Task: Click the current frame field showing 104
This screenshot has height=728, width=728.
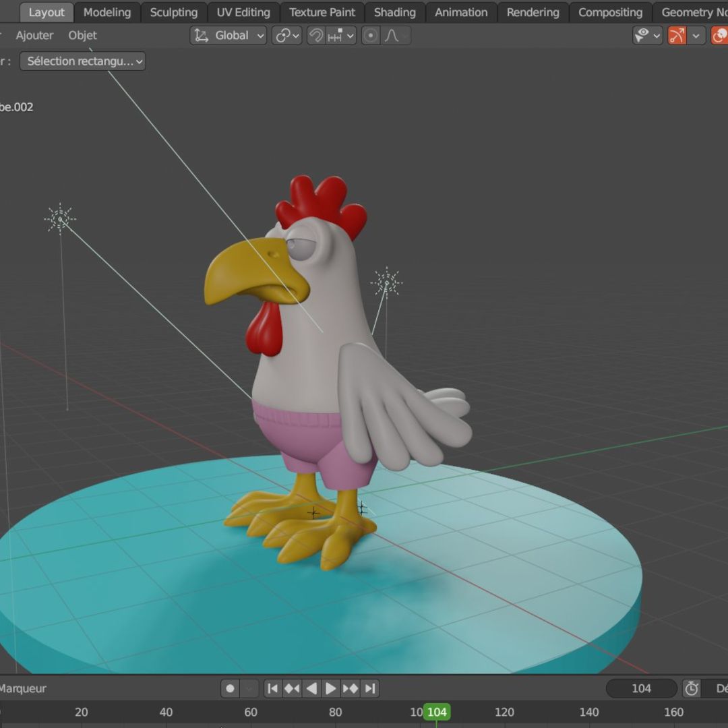Action: pos(641,688)
